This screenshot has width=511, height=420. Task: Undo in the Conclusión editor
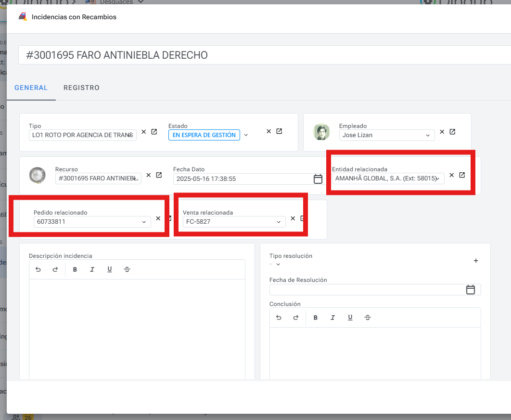coord(279,318)
